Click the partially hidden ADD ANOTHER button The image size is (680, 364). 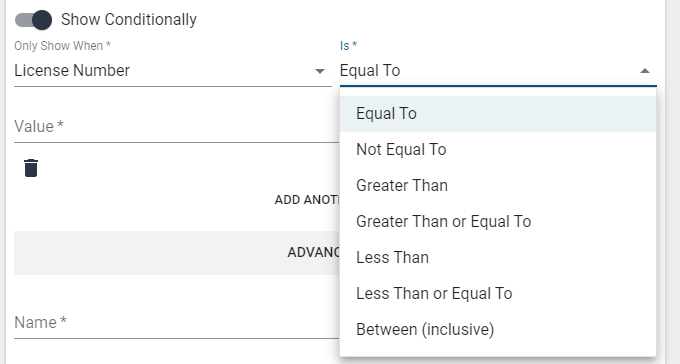pyautogui.click(x=307, y=200)
